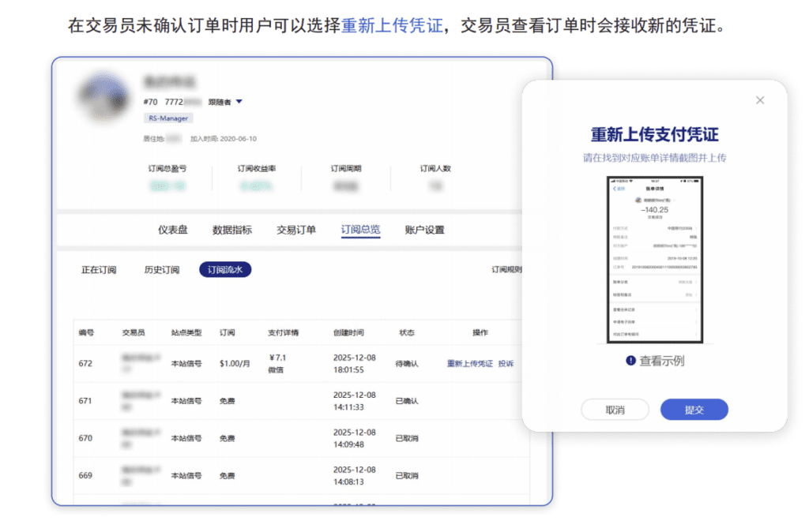Close the re-upload payment voucher dialog
The width and height of the screenshot is (809, 532).
760,100
